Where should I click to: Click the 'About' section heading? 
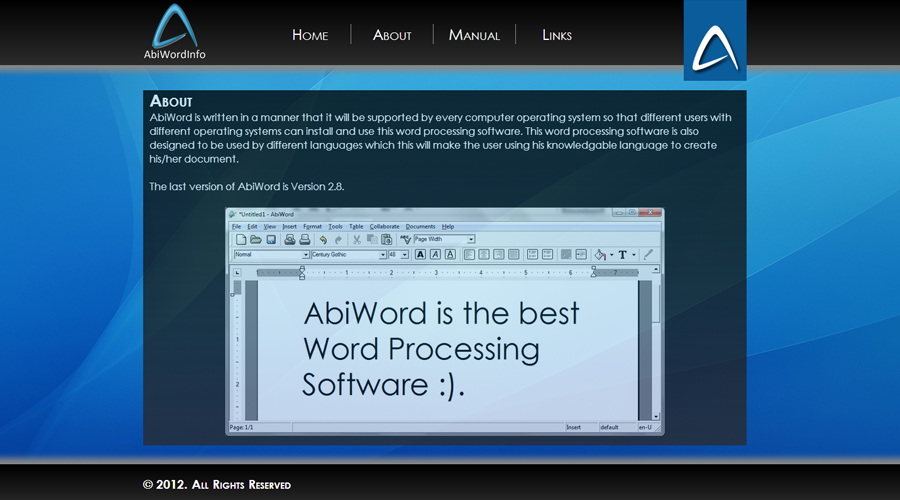[x=171, y=102]
